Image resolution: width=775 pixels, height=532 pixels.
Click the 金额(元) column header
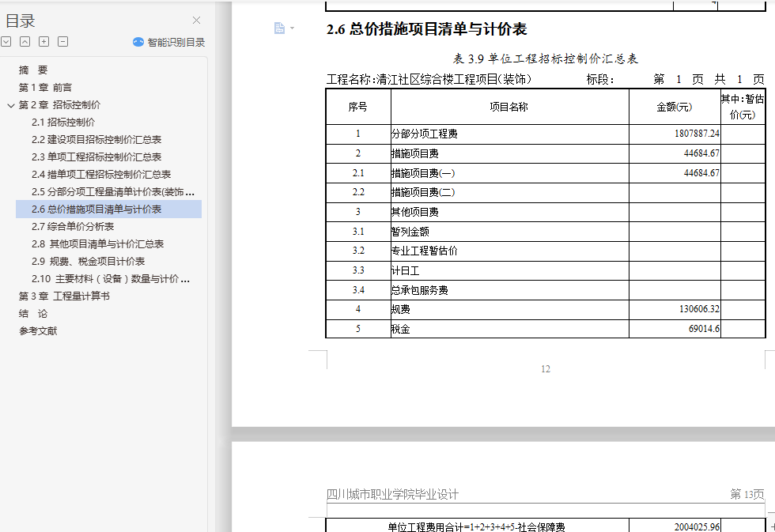tap(675, 107)
